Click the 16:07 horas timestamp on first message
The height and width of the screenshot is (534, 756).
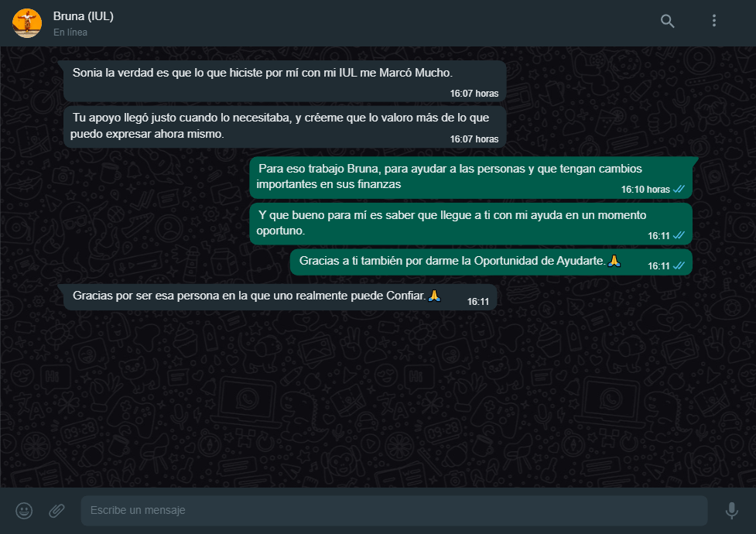(x=474, y=94)
